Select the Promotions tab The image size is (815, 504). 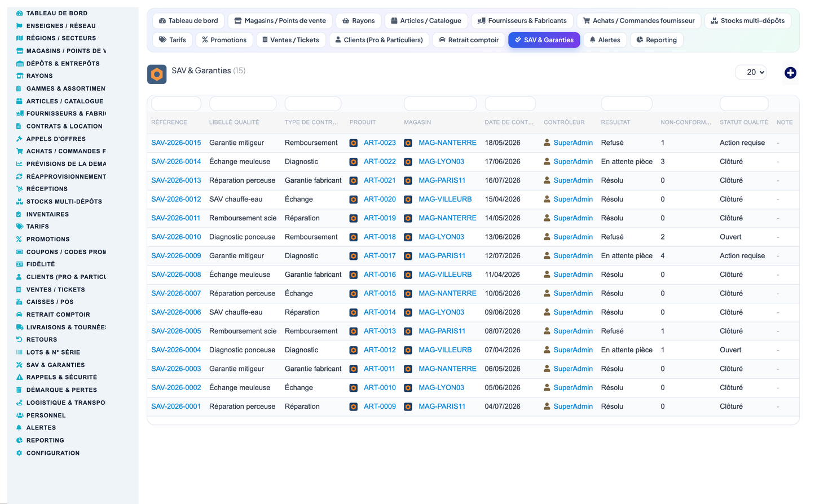pyautogui.click(x=224, y=40)
